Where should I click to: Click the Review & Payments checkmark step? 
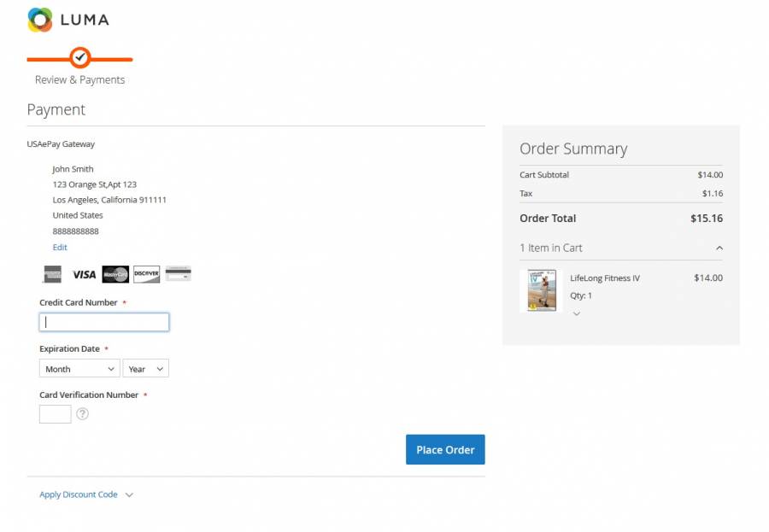[x=79, y=58]
